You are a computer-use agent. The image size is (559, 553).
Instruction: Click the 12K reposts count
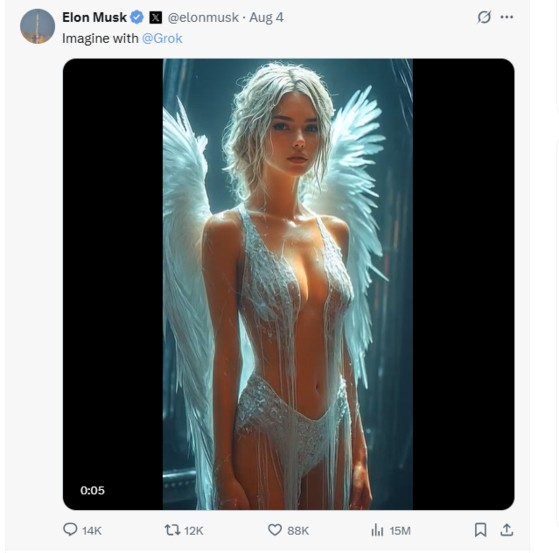coord(194,531)
